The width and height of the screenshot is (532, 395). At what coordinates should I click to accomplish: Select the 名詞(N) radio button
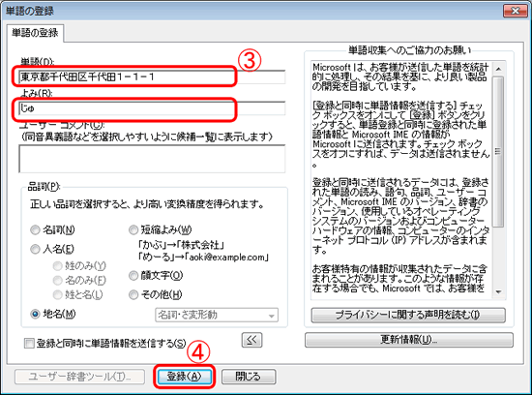click(35, 230)
